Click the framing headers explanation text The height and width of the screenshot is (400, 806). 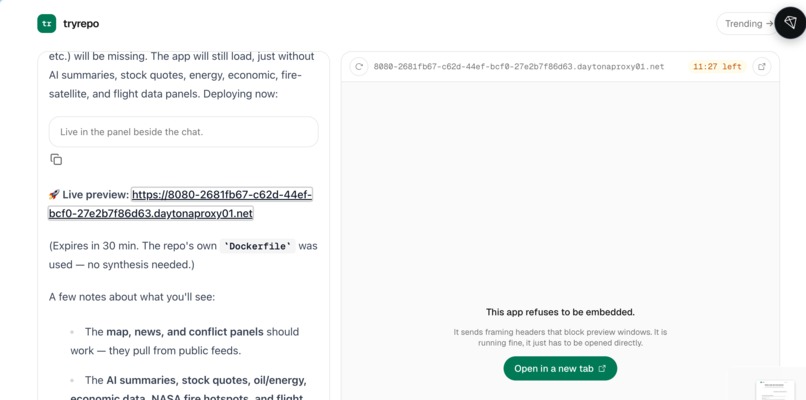click(560, 337)
